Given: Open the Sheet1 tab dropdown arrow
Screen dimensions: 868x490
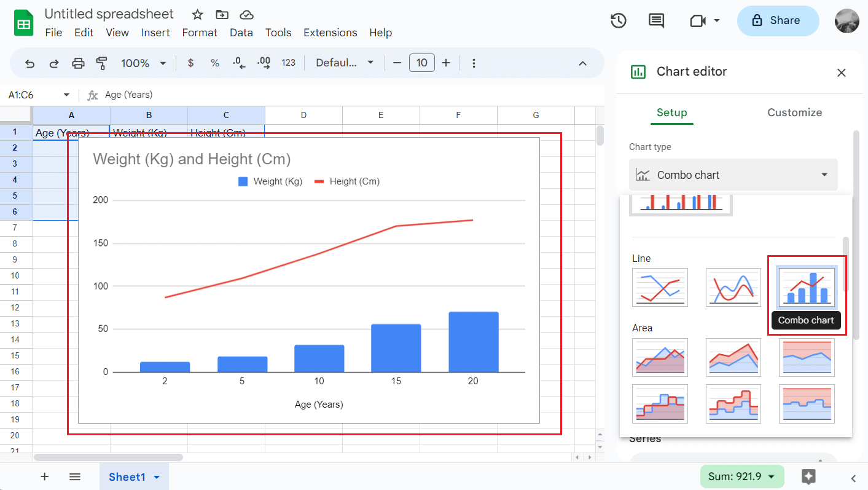Looking at the screenshot, I should point(157,477).
